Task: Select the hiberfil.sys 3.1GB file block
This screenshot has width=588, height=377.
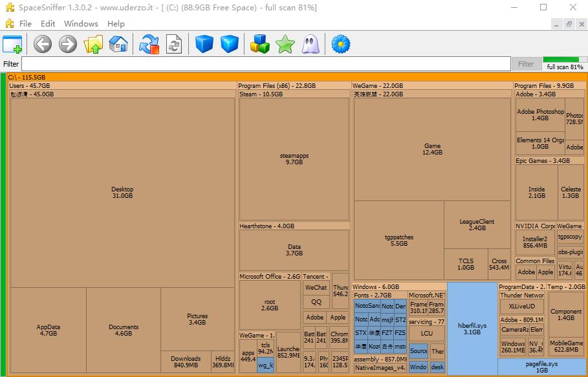Action: (x=472, y=329)
